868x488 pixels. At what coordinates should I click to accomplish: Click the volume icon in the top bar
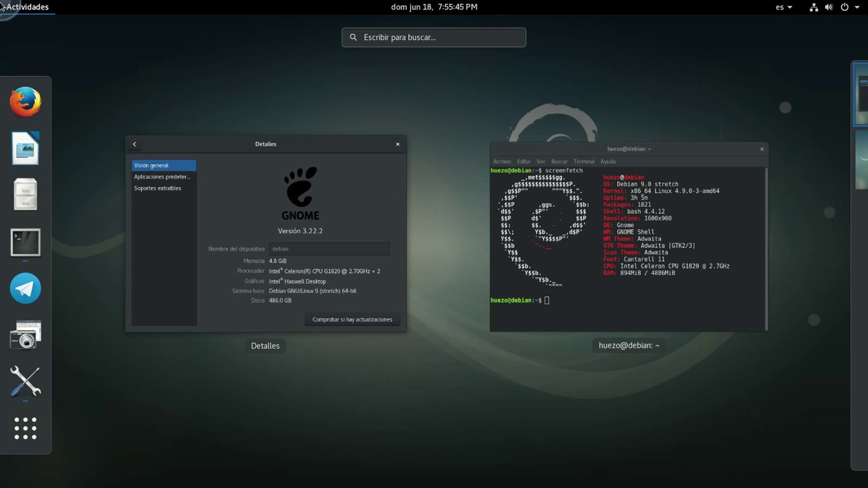[x=829, y=7]
